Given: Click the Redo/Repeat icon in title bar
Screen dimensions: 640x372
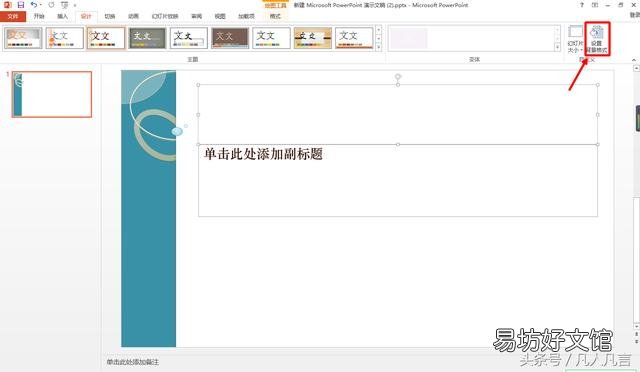Looking at the screenshot, I should (51, 5).
